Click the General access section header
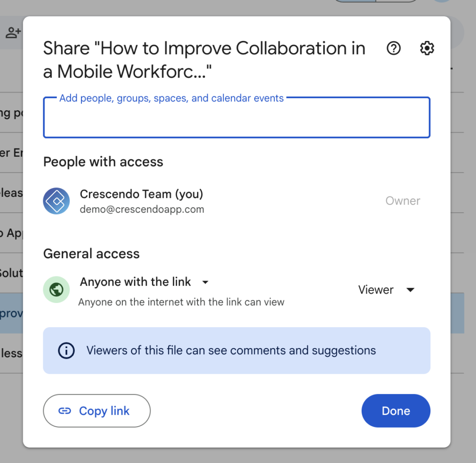This screenshot has width=476, height=463. pos(91,254)
